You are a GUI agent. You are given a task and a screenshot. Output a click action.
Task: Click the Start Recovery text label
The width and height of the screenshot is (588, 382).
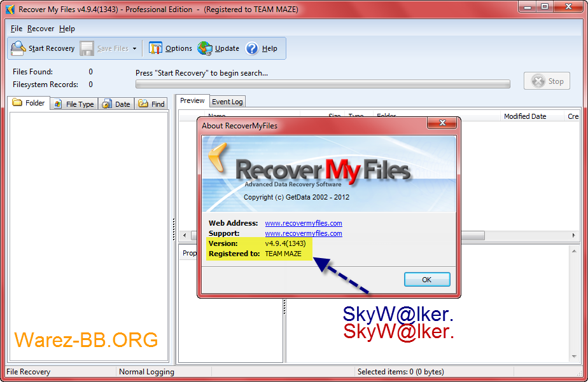[x=52, y=48]
